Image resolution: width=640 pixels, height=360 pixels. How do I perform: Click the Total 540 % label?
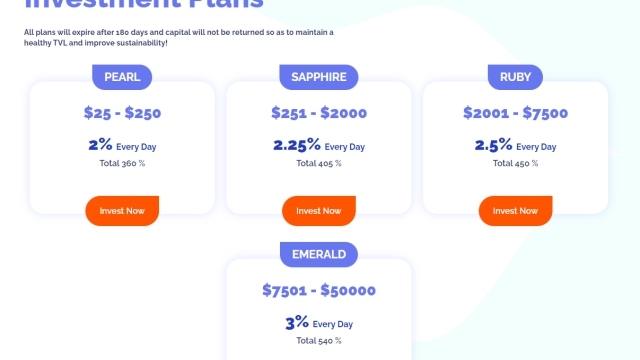tap(319, 341)
